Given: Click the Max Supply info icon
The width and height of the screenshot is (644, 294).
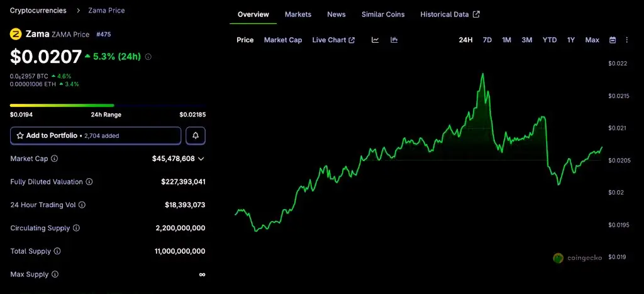Looking at the screenshot, I should coord(55,274).
